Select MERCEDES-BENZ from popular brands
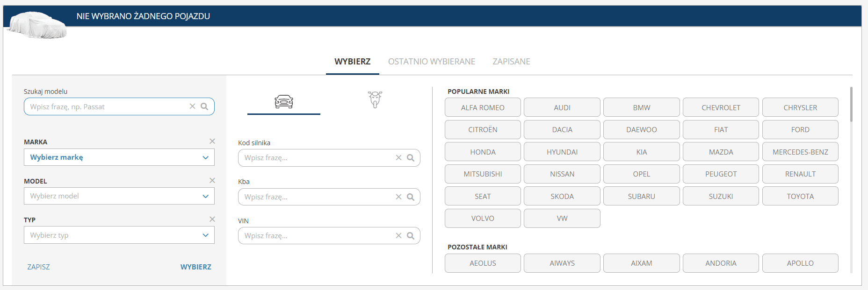Viewport: 868px width, 290px height. pos(800,152)
